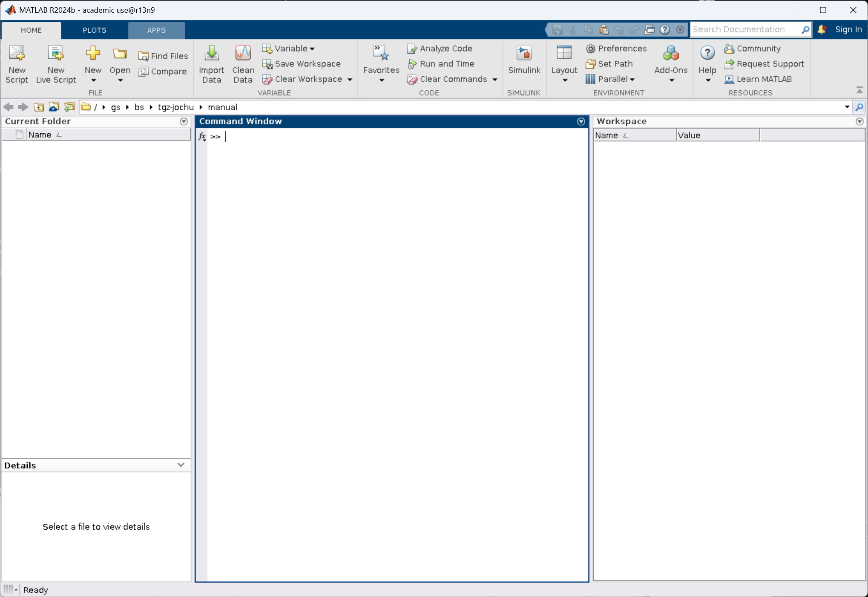Minimize the toolstrip with collapse arrow

(x=859, y=90)
